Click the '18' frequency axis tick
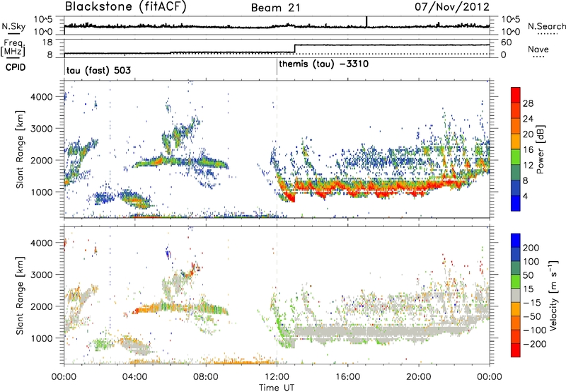 coord(47,42)
